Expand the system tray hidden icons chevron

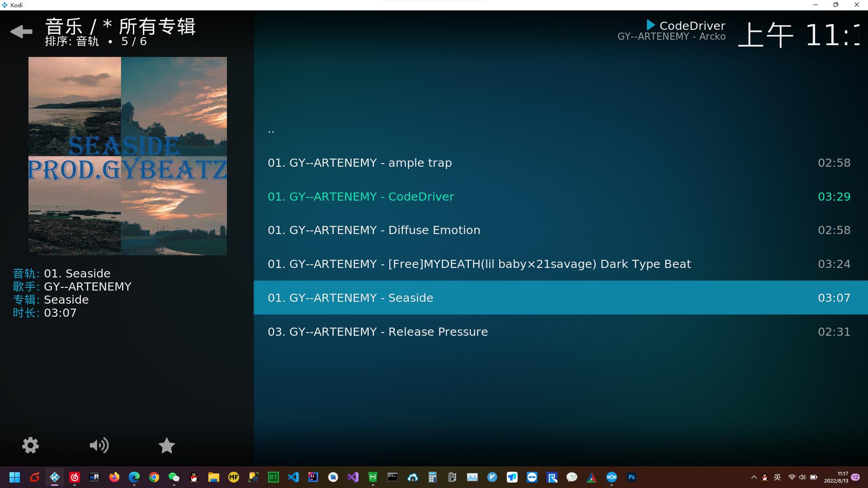click(754, 477)
